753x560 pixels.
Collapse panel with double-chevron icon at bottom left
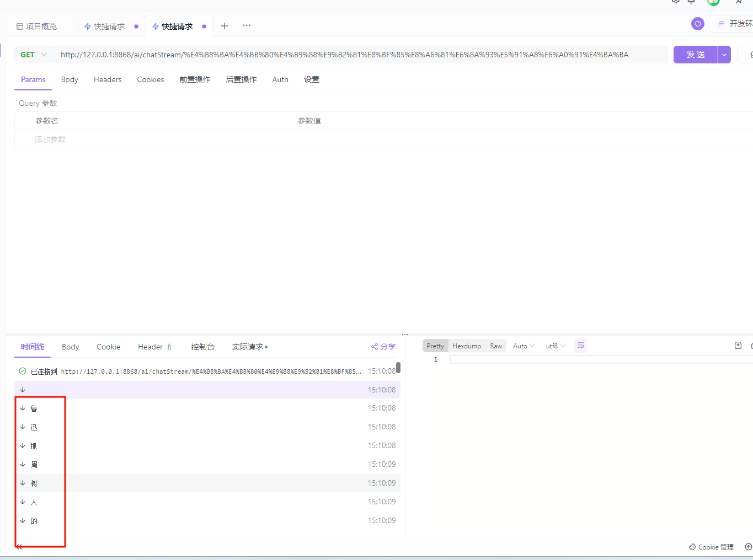pyautogui.click(x=19, y=547)
